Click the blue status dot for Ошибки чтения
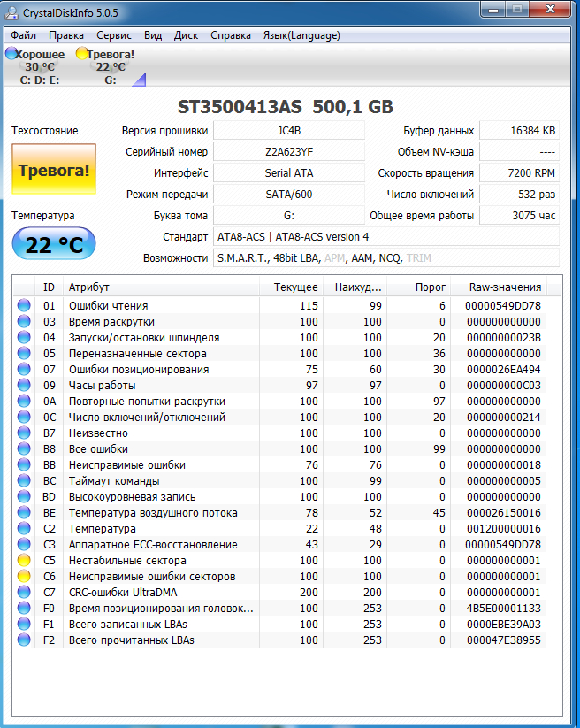This screenshot has height=728, width=580. [x=24, y=306]
